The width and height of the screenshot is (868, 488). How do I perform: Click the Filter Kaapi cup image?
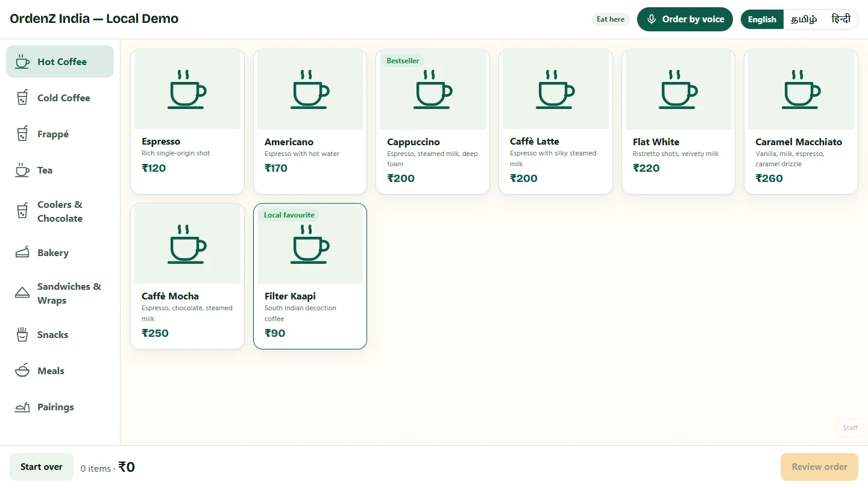(310, 244)
